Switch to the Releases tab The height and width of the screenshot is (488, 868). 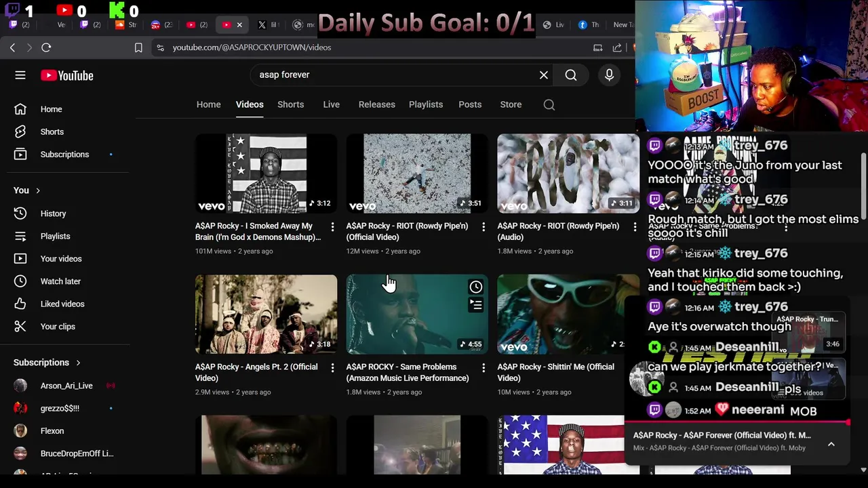[x=376, y=104]
